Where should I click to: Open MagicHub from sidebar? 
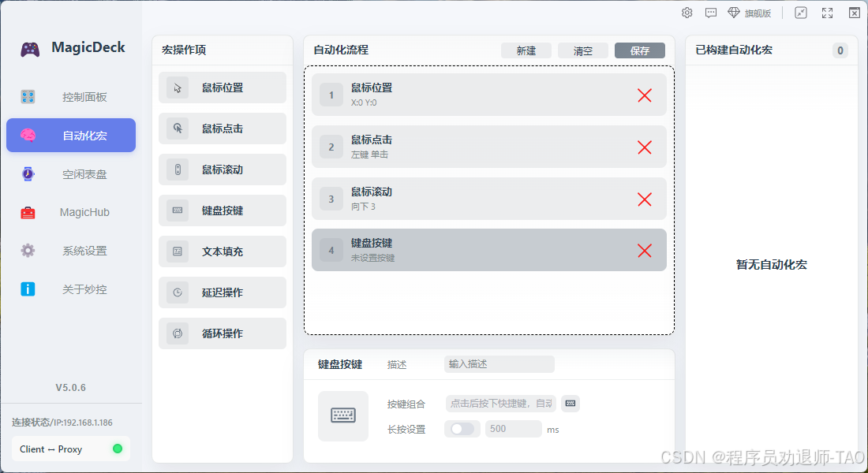[71, 212]
